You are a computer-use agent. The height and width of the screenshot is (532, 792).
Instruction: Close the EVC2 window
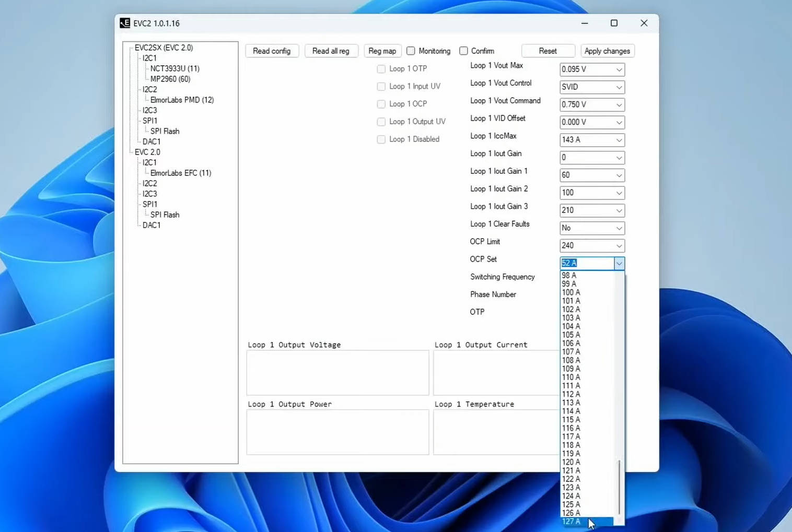point(644,23)
